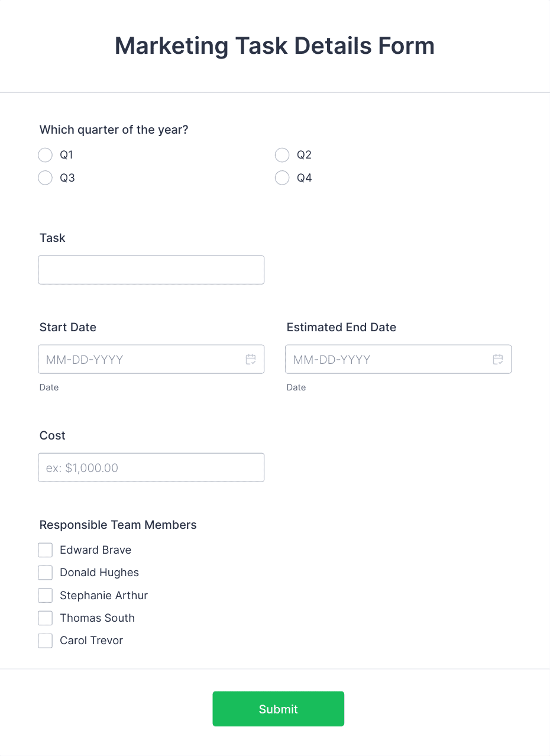
Task: Click the Cost field label
Action: [53, 435]
